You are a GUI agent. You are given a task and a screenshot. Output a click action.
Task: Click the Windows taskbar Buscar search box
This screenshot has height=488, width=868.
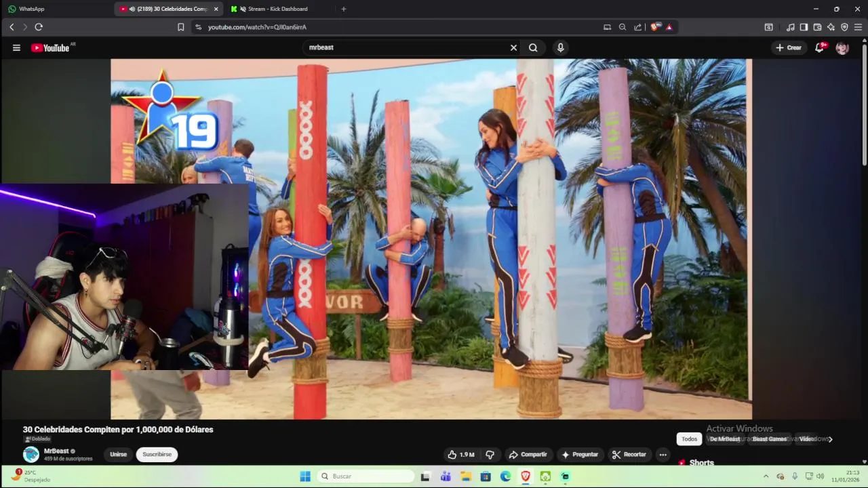pyautogui.click(x=366, y=476)
